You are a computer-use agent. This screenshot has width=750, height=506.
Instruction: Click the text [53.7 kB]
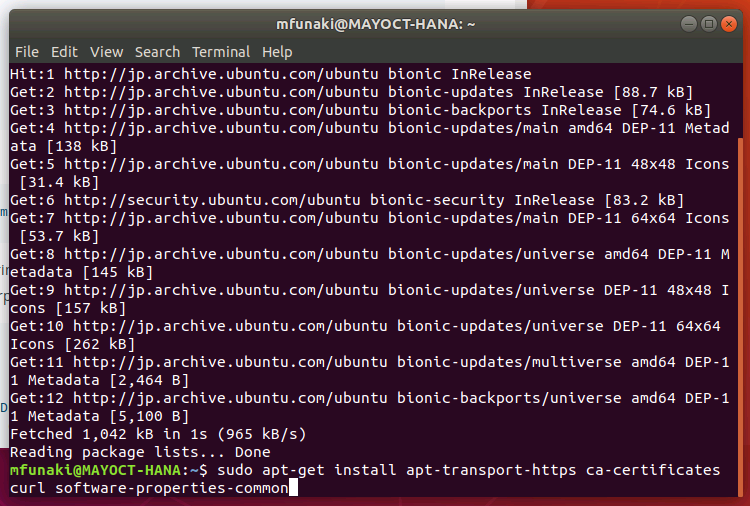click(59, 236)
